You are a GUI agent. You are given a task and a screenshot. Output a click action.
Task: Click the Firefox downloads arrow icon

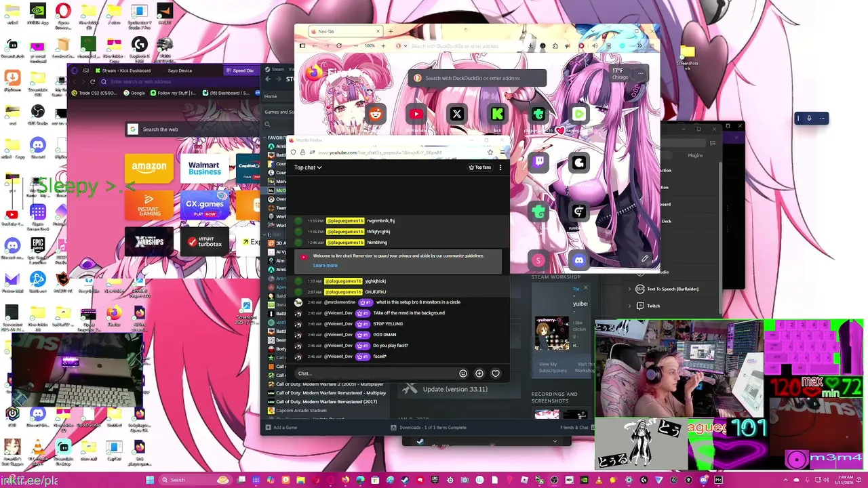click(530, 45)
